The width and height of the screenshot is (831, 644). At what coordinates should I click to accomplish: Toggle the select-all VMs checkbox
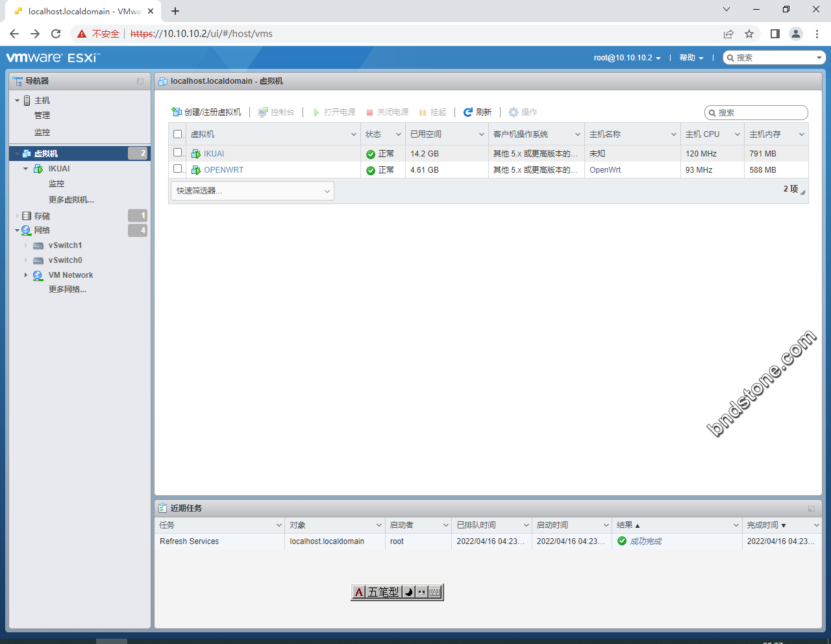point(178,134)
